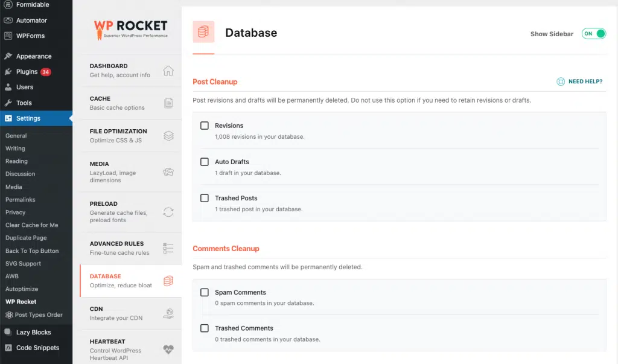The width and height of the screenshot is (618, 364).
Task: Click the WP Rocket logo
Action: [130, 30]
